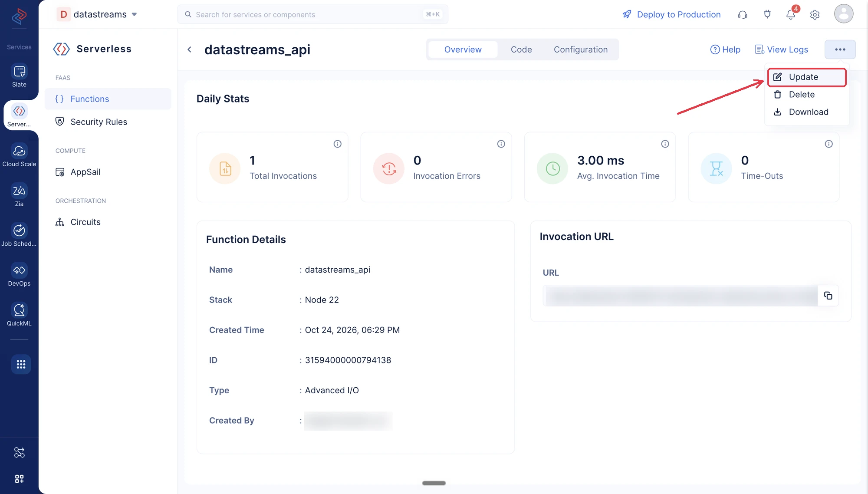The width and height of the screenshot is (868, 494).
Task: Click the add-widgets icon at sidebar bottom
Action: (19, 479)
